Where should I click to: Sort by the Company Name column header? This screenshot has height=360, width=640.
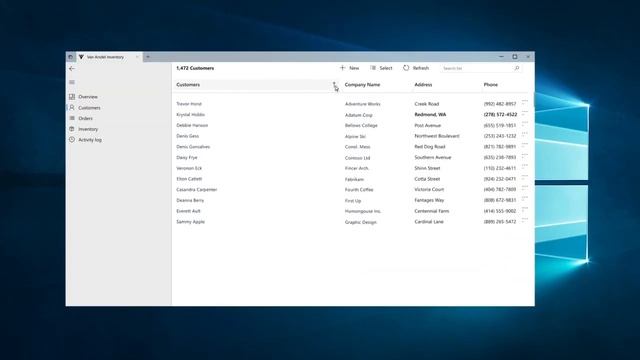point(362,84)
